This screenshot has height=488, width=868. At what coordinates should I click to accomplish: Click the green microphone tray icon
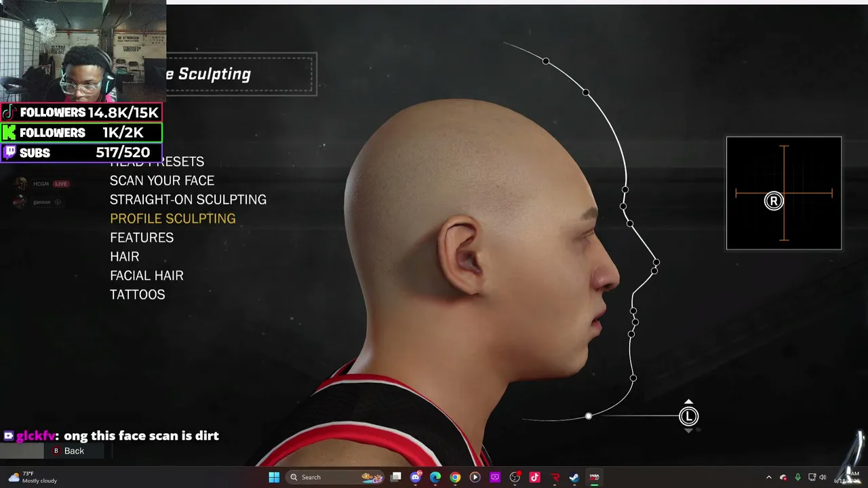(797, 477)
